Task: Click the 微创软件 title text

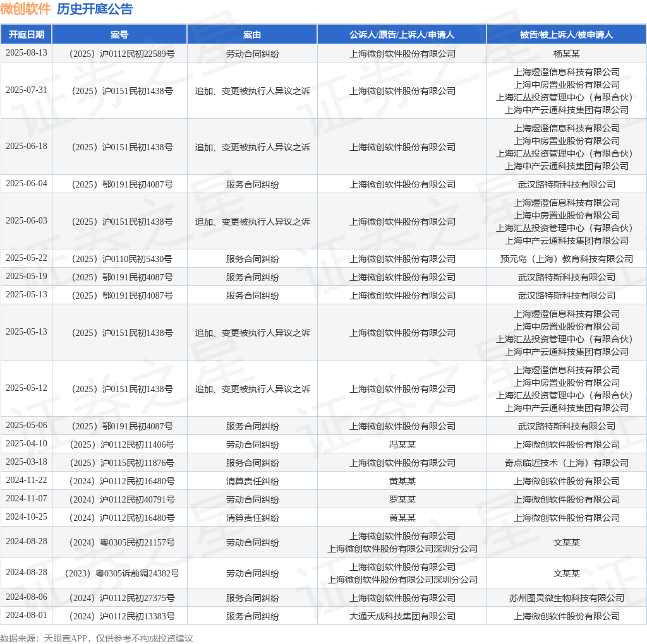Action: 25,9
